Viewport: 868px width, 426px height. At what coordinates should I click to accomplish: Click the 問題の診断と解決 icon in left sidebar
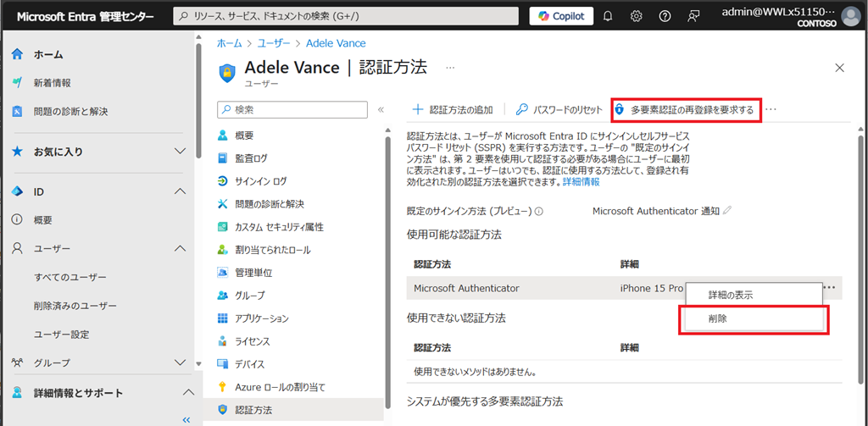(17, 112)
